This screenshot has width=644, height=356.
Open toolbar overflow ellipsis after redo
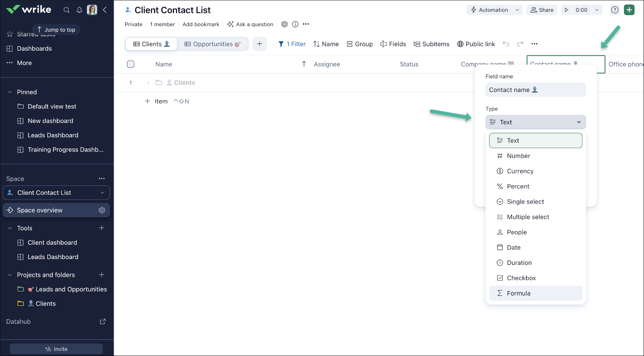pos(534,44)
